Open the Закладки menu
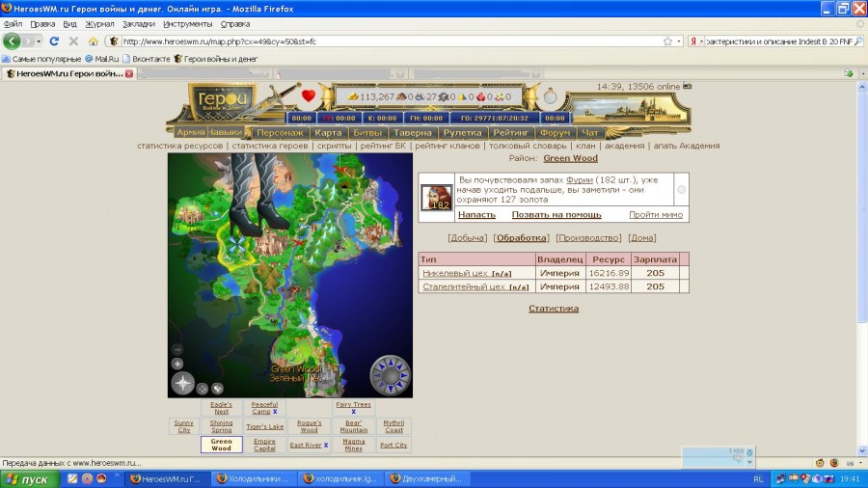 [139, 24]
